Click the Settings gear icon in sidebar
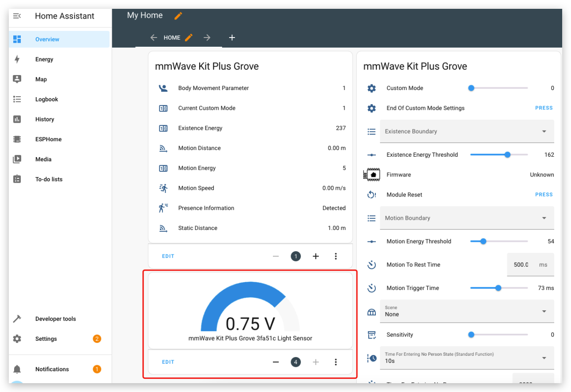This screenshot has height=392, width=571. (17, 339)
